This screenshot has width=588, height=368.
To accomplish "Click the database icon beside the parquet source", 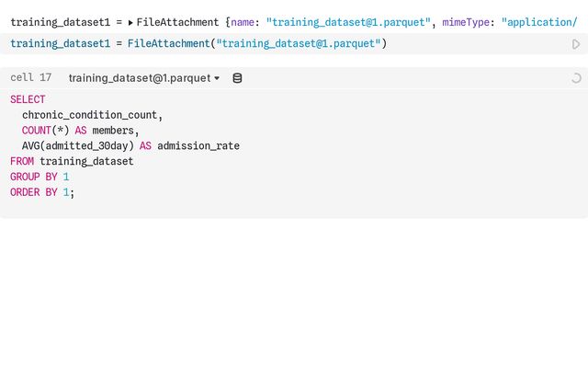I will click(237, 79).
